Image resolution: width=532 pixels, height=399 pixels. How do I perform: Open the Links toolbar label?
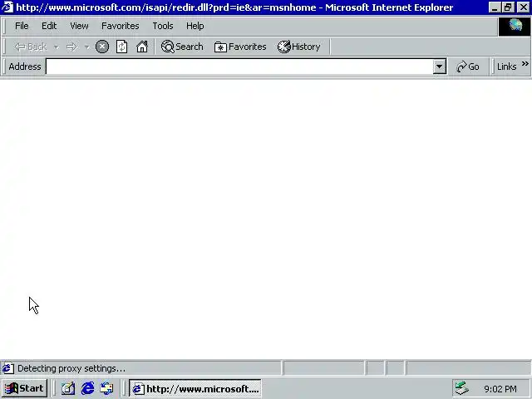click(x=506, y=66)
